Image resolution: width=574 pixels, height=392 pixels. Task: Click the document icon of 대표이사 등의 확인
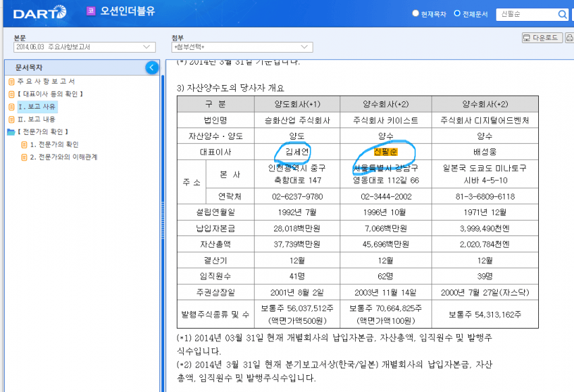tap(11, 94)
